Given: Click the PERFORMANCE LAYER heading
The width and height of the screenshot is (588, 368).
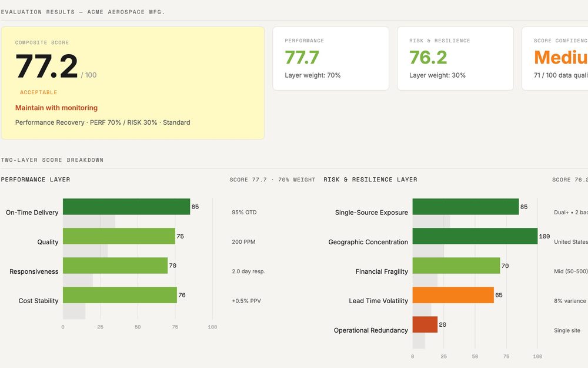Looking at the screenshot, I should point(35,180).
